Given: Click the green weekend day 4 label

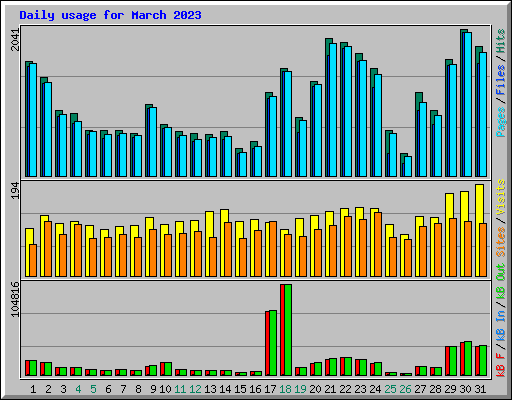Looking at the screenshot, I should point(78,389).
